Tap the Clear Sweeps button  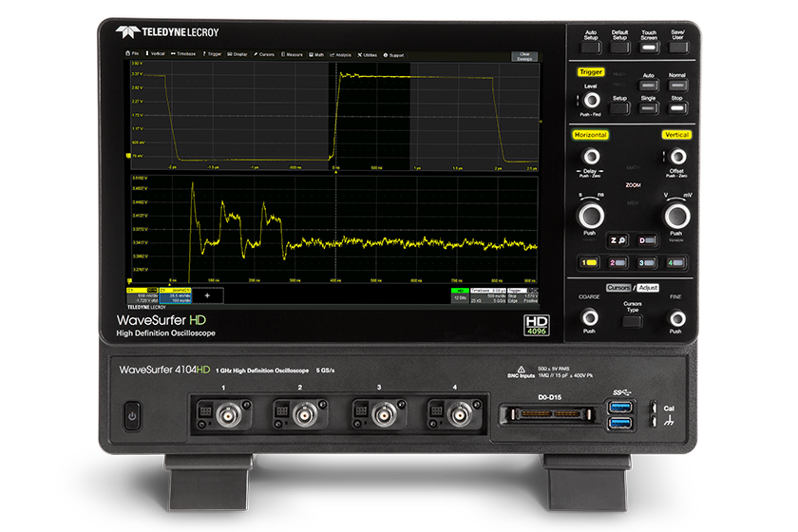[524, 56]
